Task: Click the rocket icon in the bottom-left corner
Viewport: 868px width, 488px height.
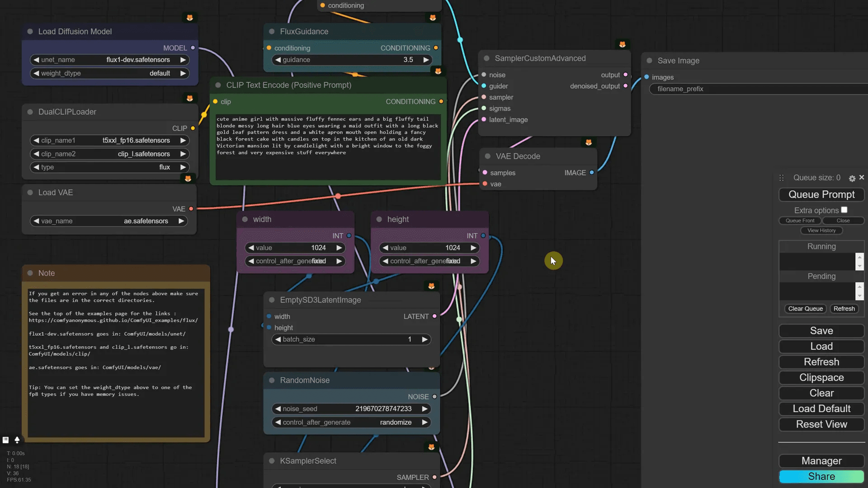Action: pyautogui.click(x=17, y=440)
